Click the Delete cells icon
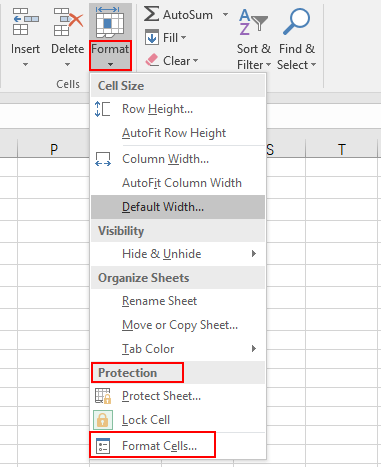This screenshot has height=467, width=381. point(69,22)
